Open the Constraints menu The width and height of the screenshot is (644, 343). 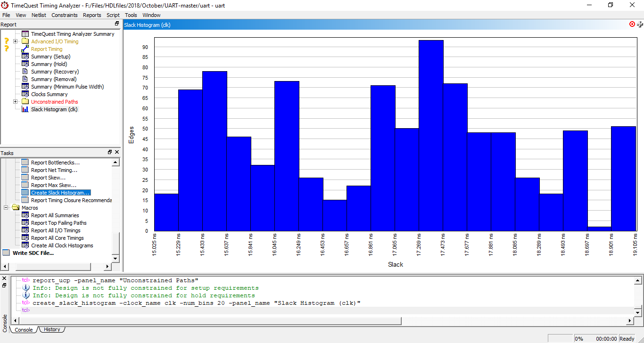click(65, 15)
